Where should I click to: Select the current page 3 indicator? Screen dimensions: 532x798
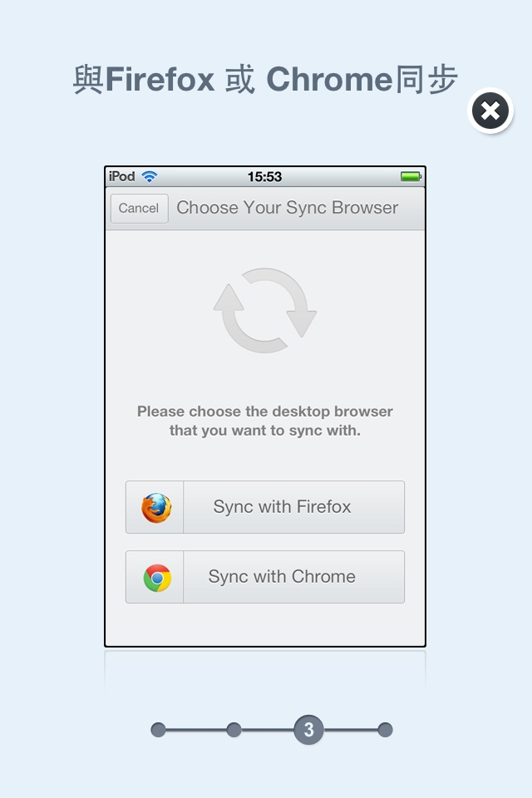tap(308, 730)
